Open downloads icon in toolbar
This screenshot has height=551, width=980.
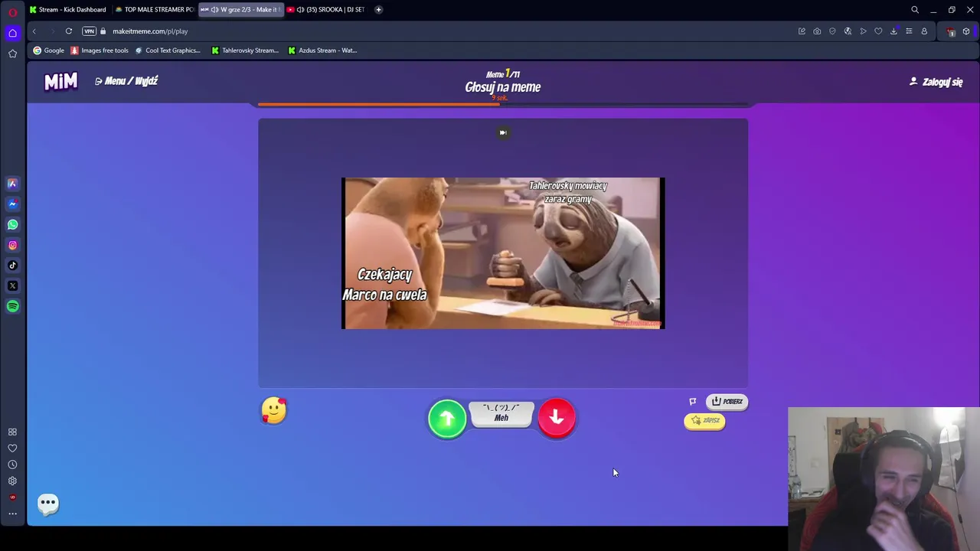tap(893, 31)
